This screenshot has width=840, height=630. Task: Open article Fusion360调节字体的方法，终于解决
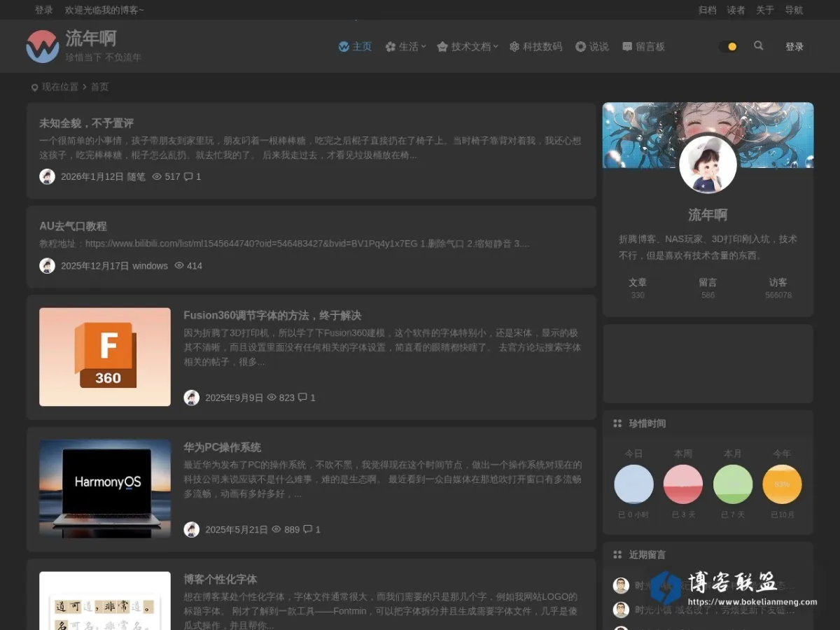[272, 316]
